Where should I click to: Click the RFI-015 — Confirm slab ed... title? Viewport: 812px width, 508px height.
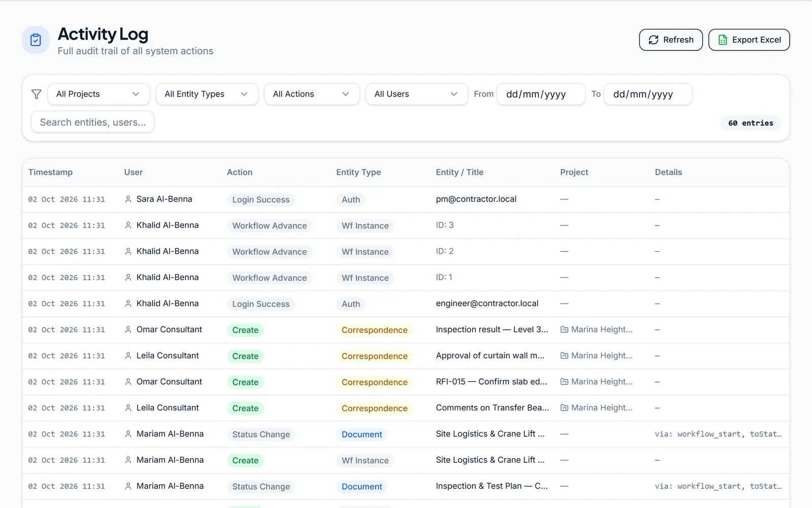[x=491, y=382]
